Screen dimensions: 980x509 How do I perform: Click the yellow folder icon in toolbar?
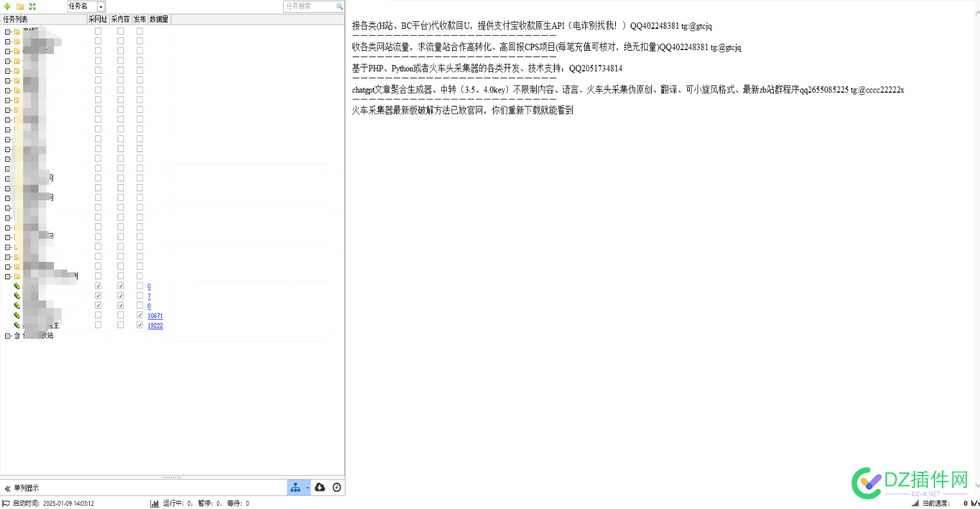[20, 6]
